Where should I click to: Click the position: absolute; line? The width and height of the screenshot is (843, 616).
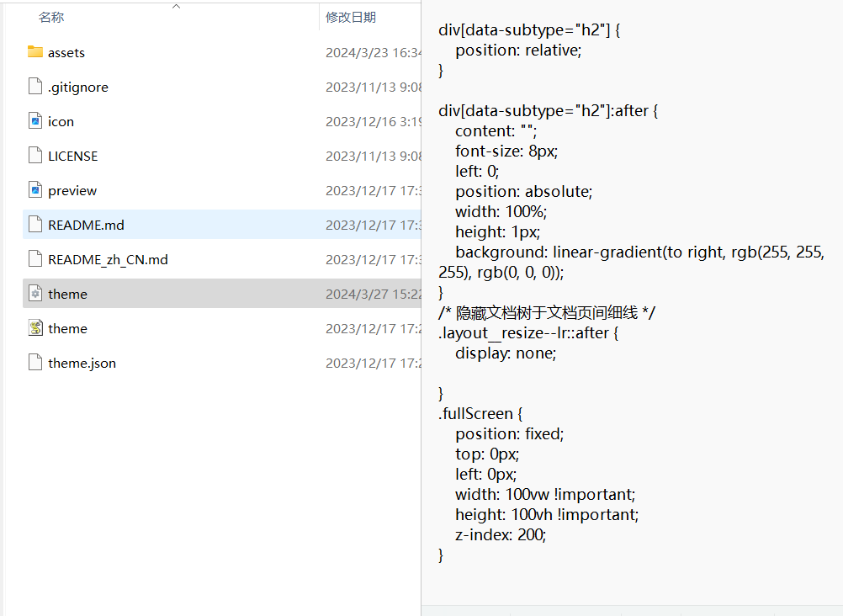click(523, 192)
